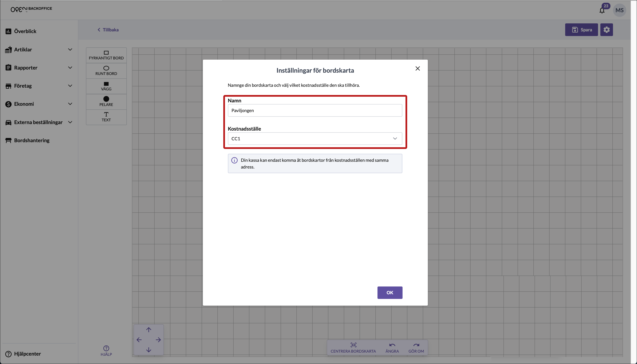Pan the map down with arrow
This screenshot has height=364, width=637.
tap(149, 350)
